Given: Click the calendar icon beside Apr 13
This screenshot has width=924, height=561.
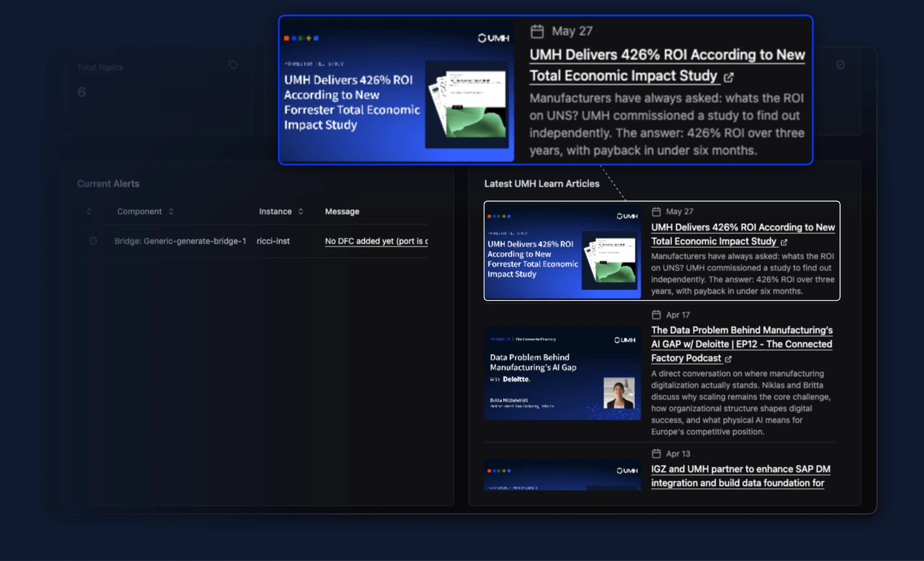Looking at the screenshot, I should tap(656, 453).
